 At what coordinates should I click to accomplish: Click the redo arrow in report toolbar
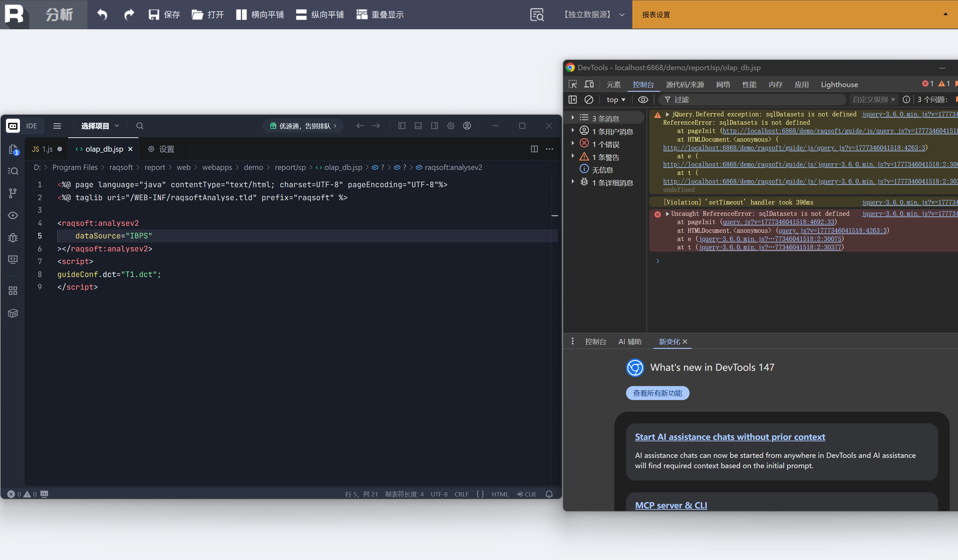pyautogui.click(x=129, y=14)
